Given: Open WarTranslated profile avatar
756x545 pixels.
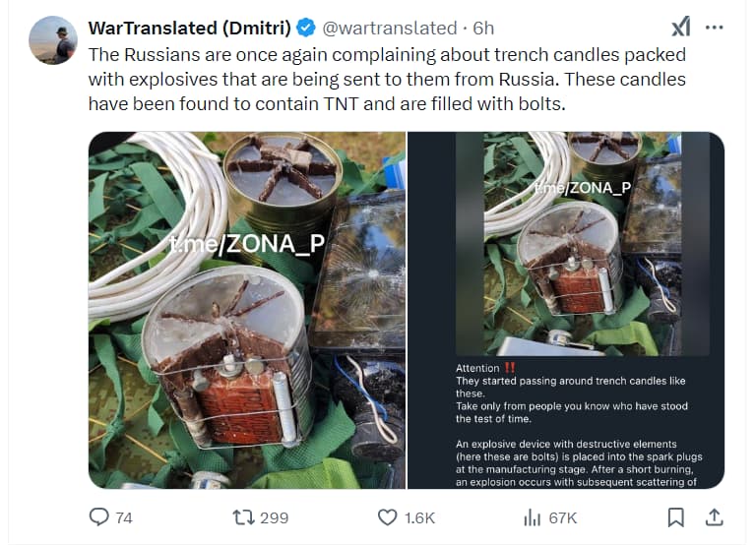Looking at the screenshot, I should (53, 40).
